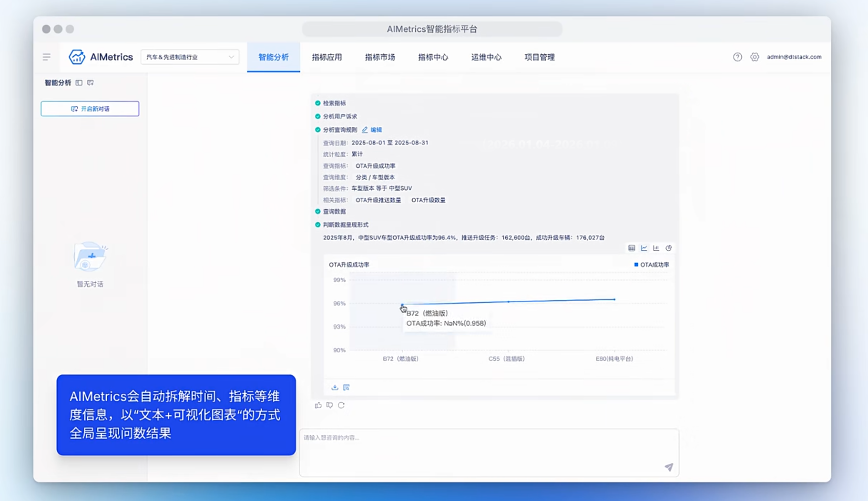Viewport: 868px width, 501px height.
Task: Navigate to the 运维中心 tab
Action: (487, 57)
